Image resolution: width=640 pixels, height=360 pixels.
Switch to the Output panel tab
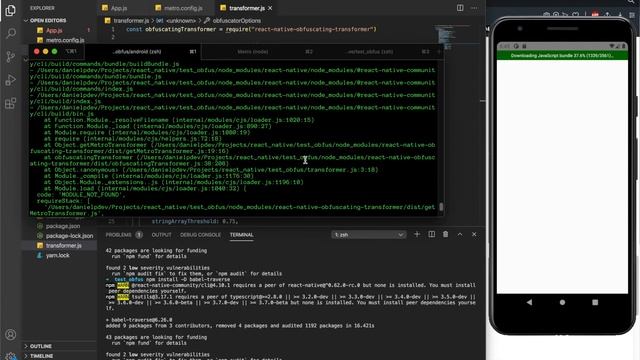click(x=161, y=235)
